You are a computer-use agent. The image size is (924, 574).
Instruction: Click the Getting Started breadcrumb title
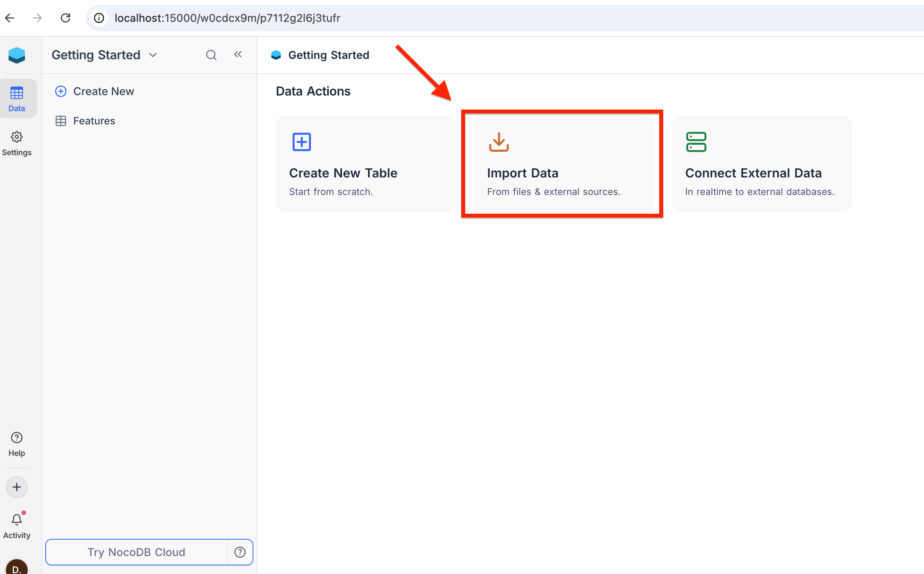[329, 55]
